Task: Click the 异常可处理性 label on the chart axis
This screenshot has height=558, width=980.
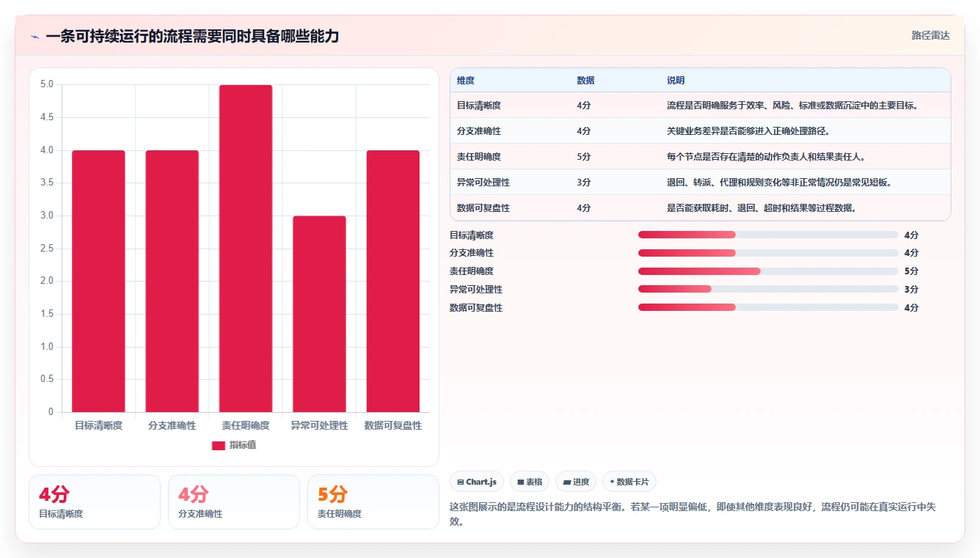Action: pos(319,425)
